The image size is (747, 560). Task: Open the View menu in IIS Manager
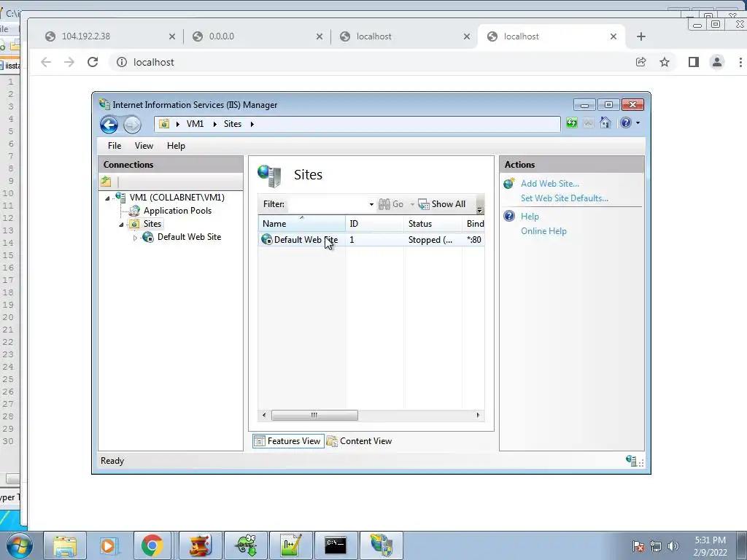point(144,146)
